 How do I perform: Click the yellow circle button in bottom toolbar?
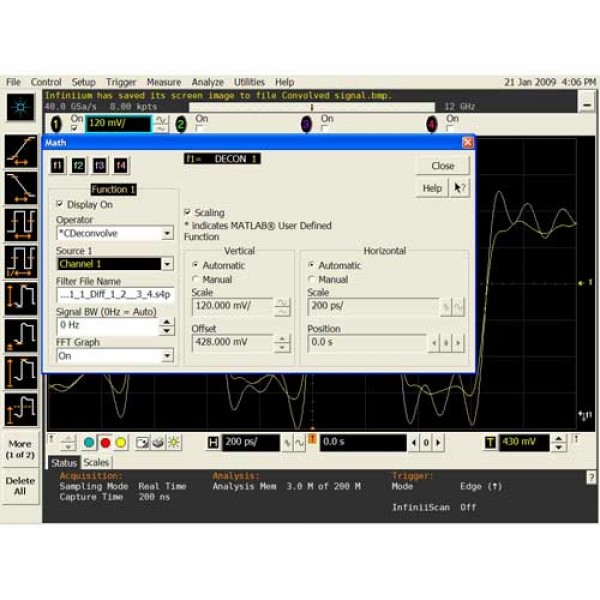click(121, 442)
